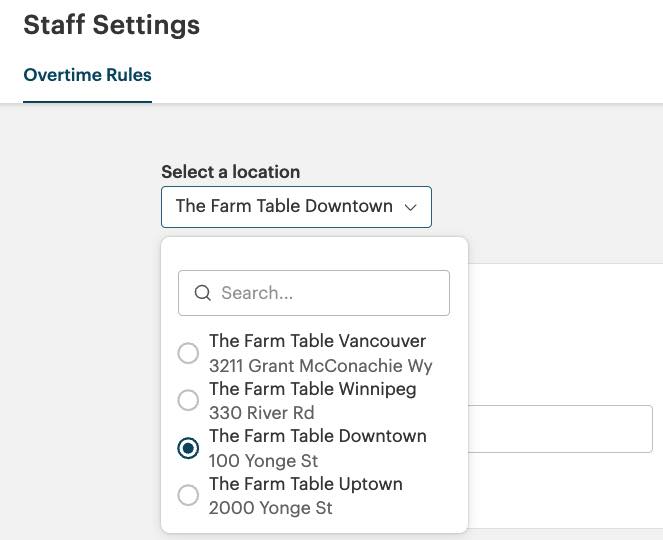Click the Staff Settings page heading
The image size is (663, 540).
(x=111, y=25)
